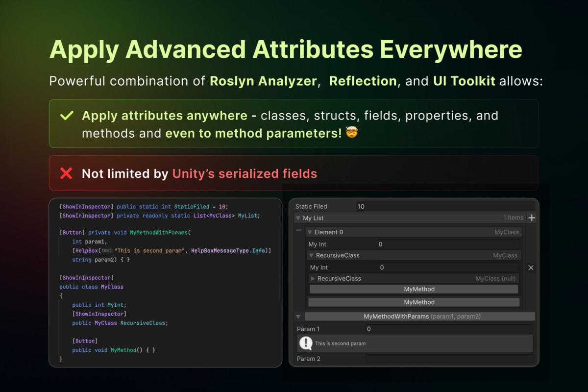Collapse the expanded RecursiveClass foldout
The width and height of the screenshot is (588, 392).
pos(312,255)
